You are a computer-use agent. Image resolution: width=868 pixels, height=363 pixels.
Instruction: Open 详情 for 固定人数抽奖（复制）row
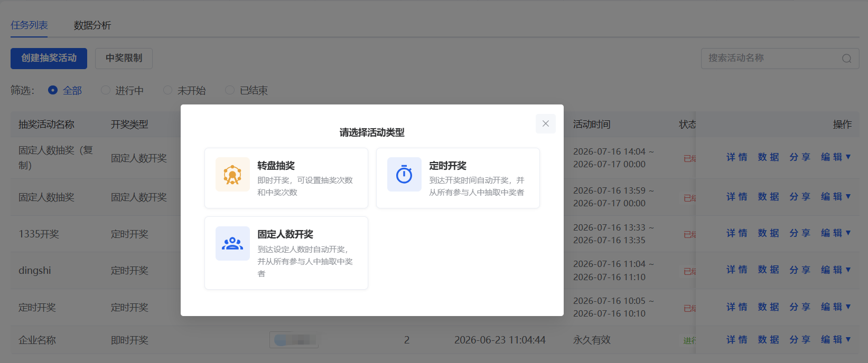pyautogui.click(x=736, y=157)
